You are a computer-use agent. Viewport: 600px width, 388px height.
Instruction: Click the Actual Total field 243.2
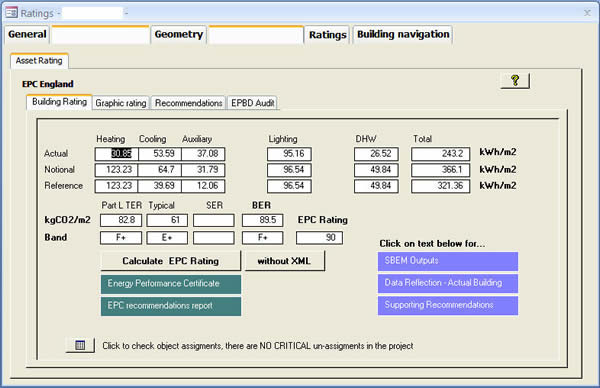point(440,154)
